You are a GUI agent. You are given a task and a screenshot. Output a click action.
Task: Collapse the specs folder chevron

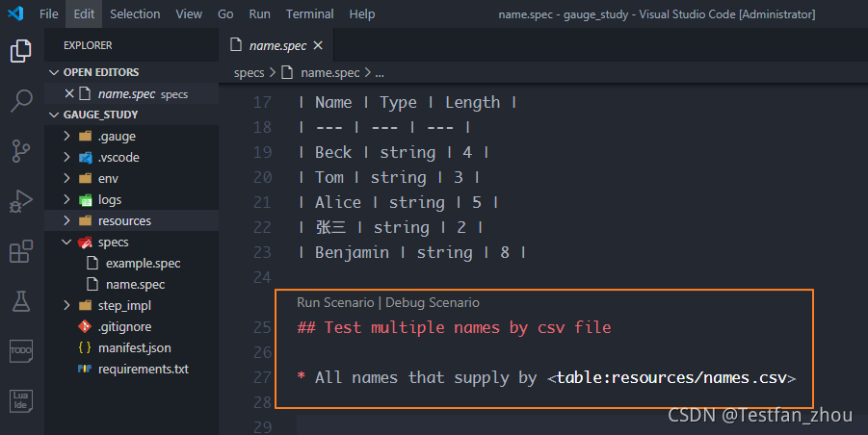tap(67, 243)
